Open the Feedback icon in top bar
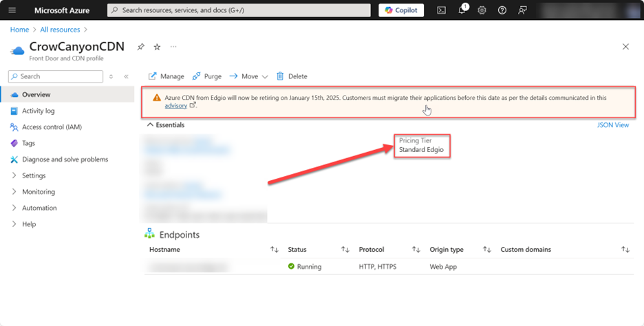The height and width of the screenshot is (326, 644). (522, 10)
